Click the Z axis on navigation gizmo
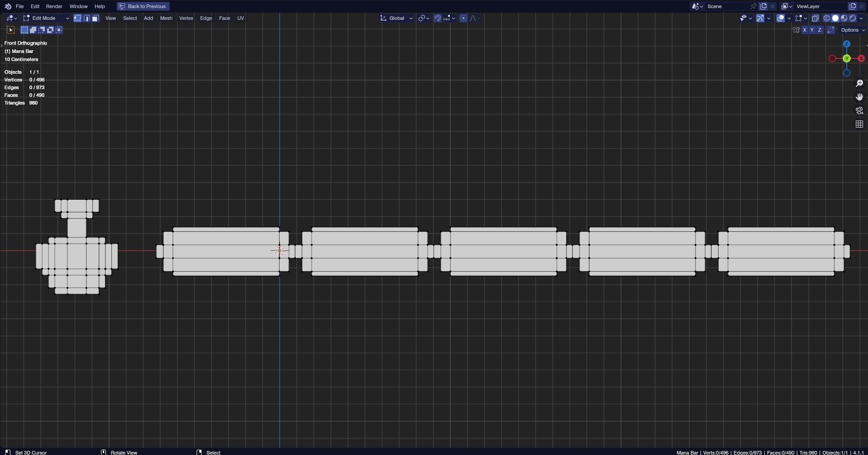 point(847,44)
